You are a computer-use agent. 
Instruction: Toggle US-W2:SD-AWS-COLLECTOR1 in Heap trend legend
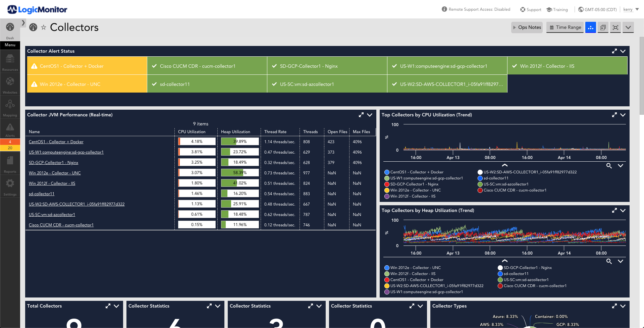tap(434, 286)
